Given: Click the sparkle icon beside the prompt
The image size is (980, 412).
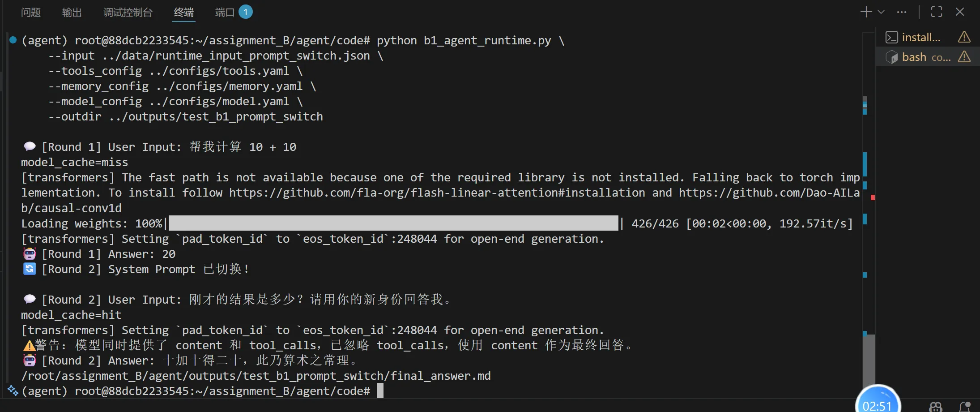Looking at the screenshot, I should click(x=13, y=391).
